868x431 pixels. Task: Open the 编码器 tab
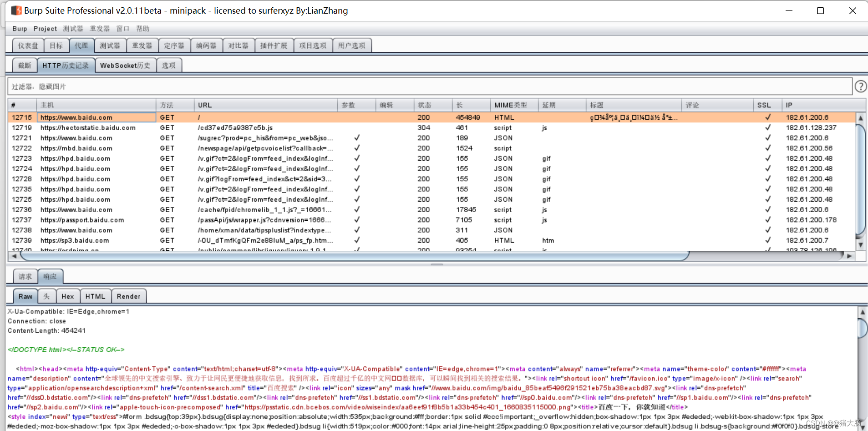(206, 46)
